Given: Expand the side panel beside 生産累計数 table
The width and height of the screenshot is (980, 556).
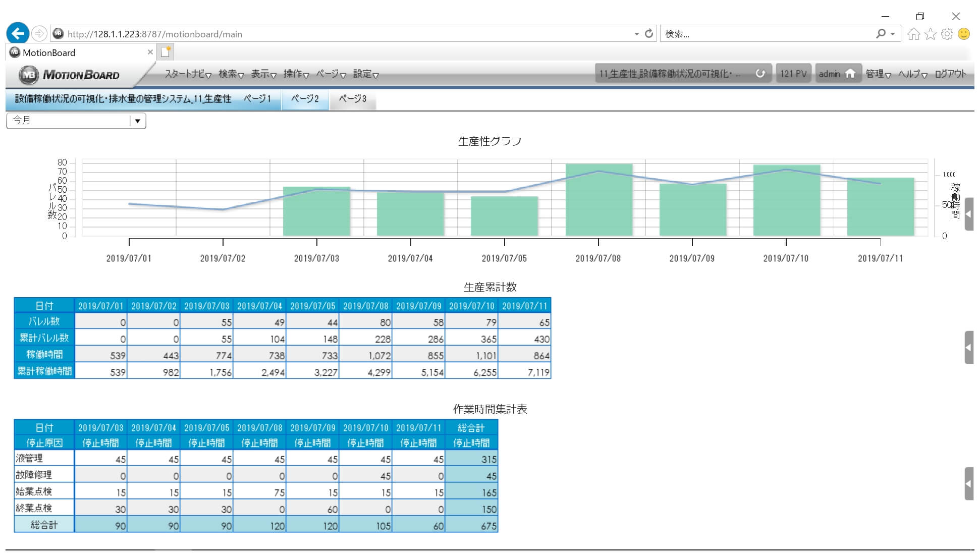Looking at the screenshot, I should (x=968, y=348).
